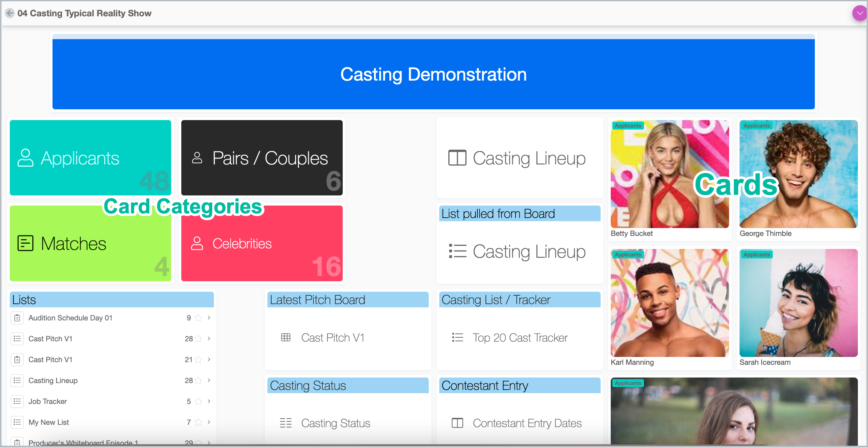Click the Contestant Entry Dates board icon
Screen dimensions: 868x447
coord(457,423)
